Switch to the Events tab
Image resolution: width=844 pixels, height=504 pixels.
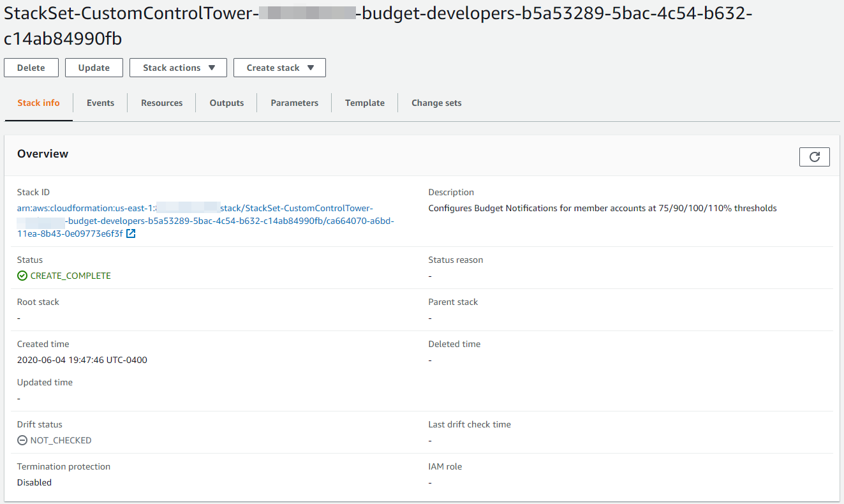pyautogui.click(x=100, y=103)
